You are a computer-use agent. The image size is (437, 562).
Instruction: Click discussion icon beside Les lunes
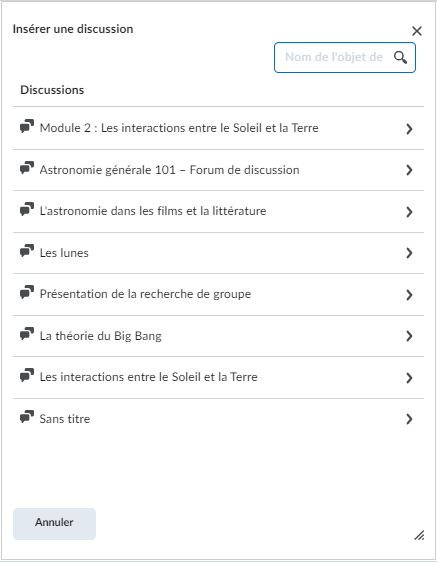click(x=27, y=251)
